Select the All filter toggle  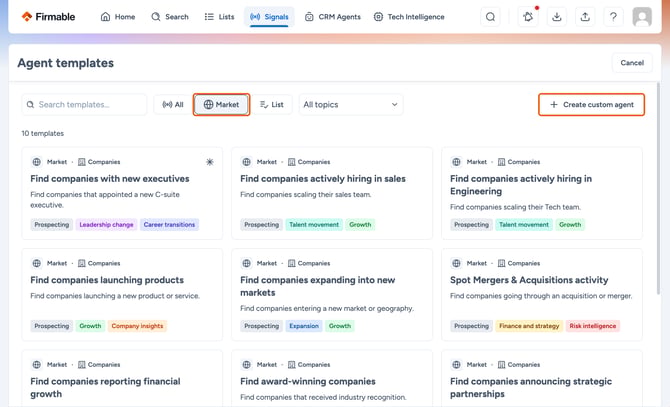[x=173, y=105]
